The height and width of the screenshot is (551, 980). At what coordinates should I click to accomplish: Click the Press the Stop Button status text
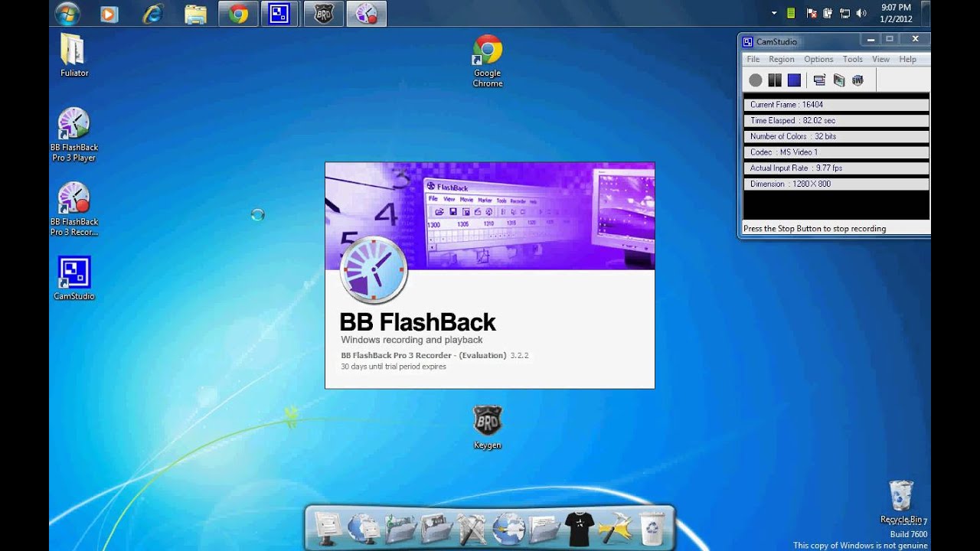tap(815, 228)
